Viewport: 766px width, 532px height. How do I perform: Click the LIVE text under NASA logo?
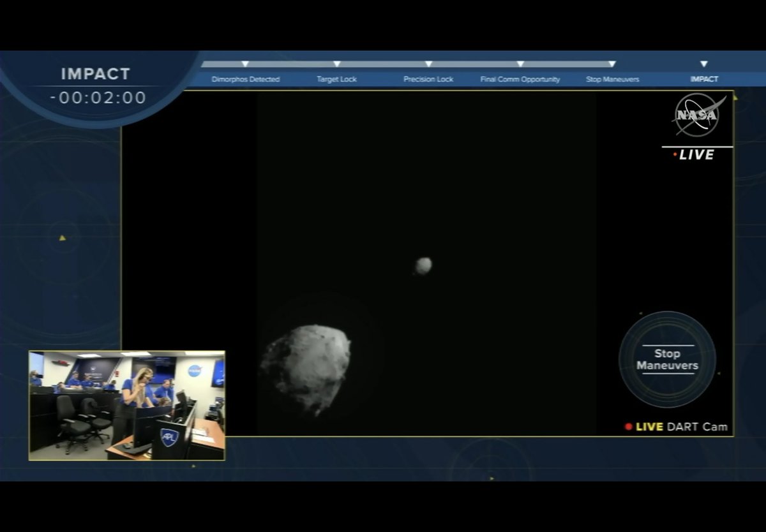click(696, 154)
